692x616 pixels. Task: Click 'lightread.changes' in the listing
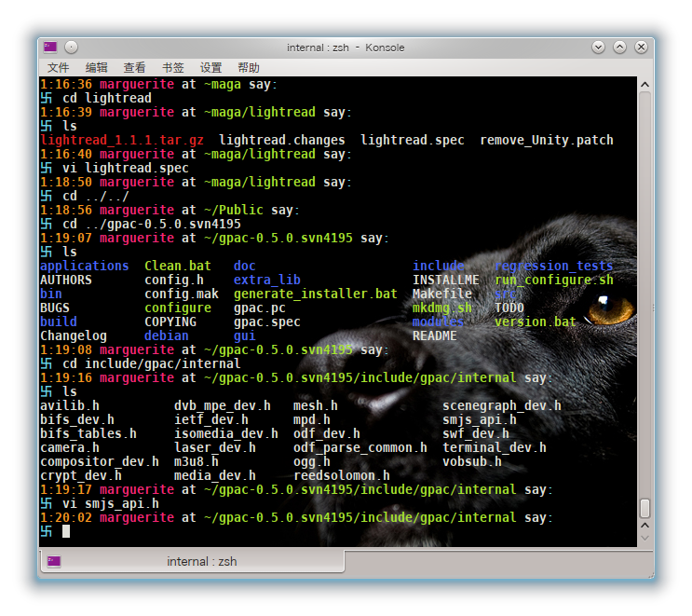[282, 140]
